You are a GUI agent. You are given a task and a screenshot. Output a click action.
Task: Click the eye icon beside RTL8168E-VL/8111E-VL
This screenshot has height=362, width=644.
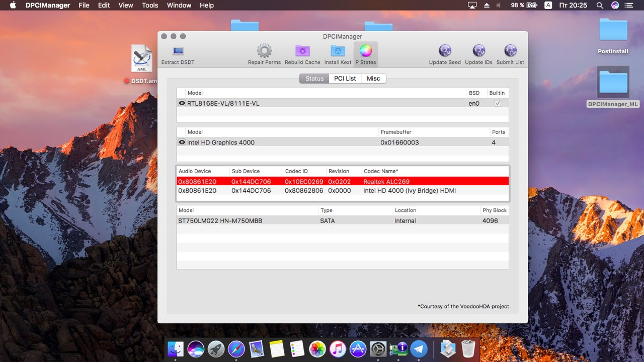point(182,103)
